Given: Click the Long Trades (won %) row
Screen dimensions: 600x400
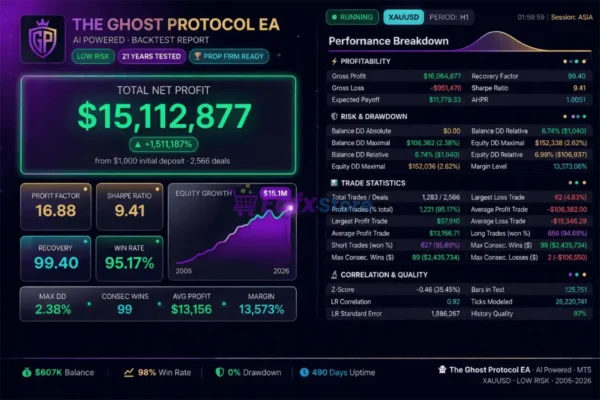Looking at the screenshot, I should (x=528, y=233).
